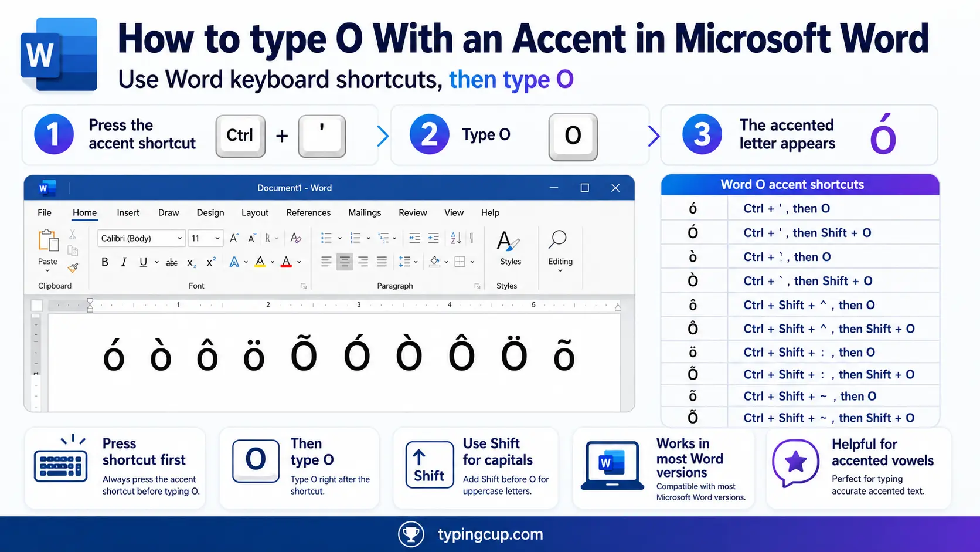Toggle Bold formatting

coord(105,262)
